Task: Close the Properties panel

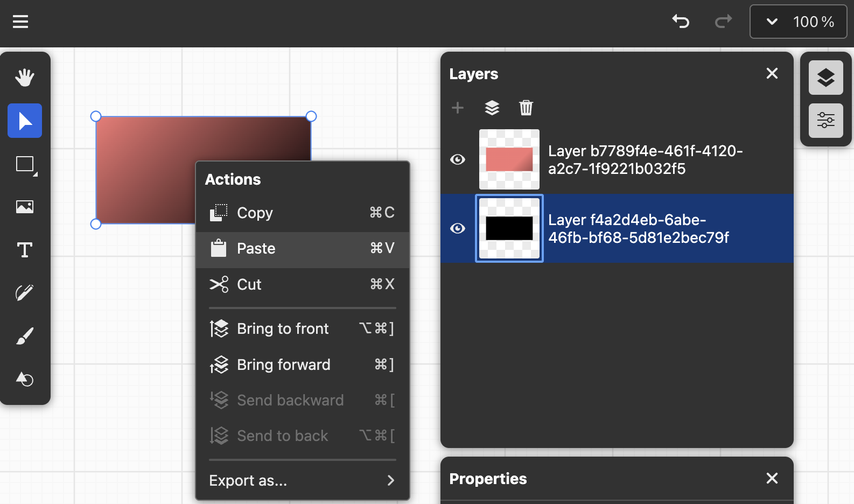Action: (x=772, y=478)
